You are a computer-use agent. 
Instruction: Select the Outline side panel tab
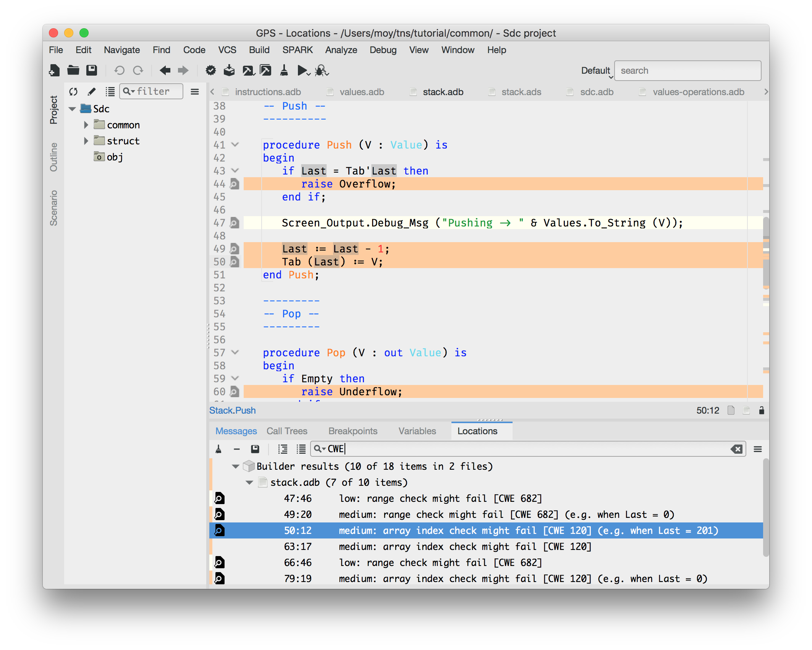coord(53,157)
